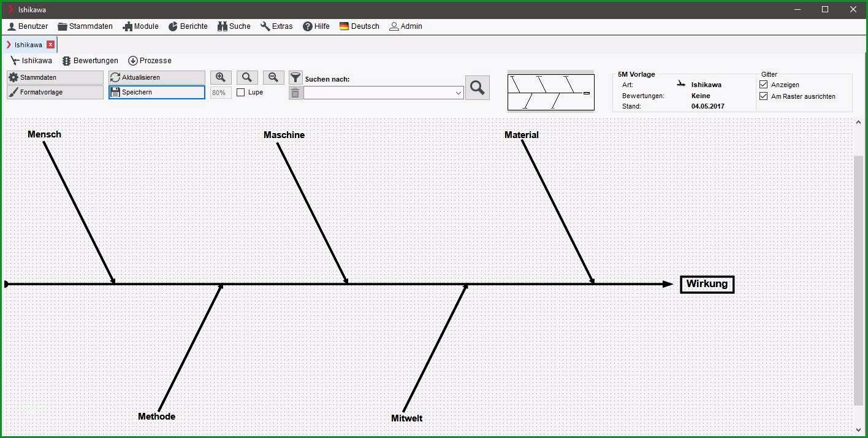This screenshot has height=438, width=868.
Task: Select the Material branch label
Action: click(522, 135)
